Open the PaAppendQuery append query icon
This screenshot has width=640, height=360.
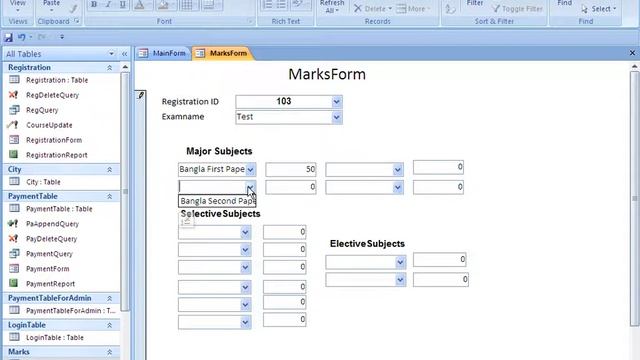(13, 223)
